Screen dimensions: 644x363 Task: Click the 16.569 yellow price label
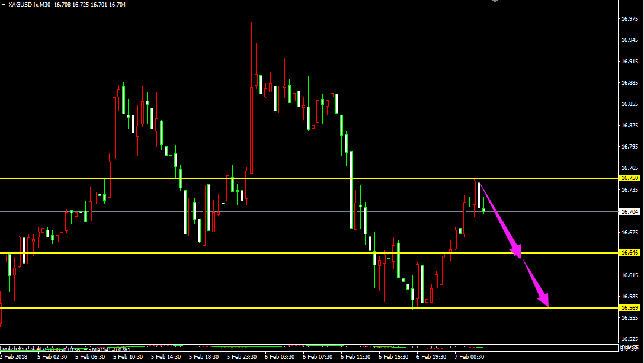click(x=629, y=308)
